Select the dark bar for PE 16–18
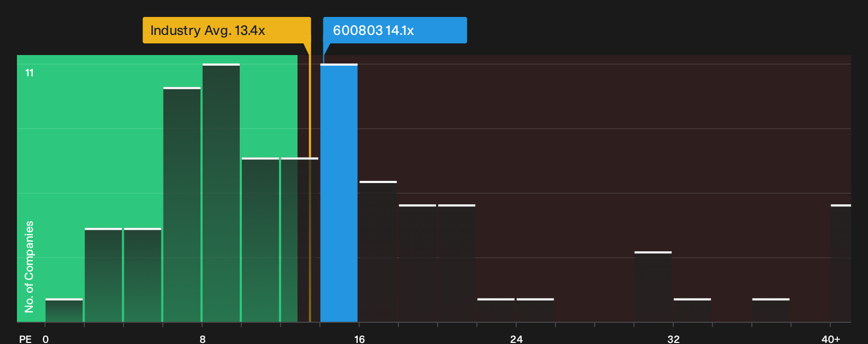868x344 pixels. [x=378, y=251]
